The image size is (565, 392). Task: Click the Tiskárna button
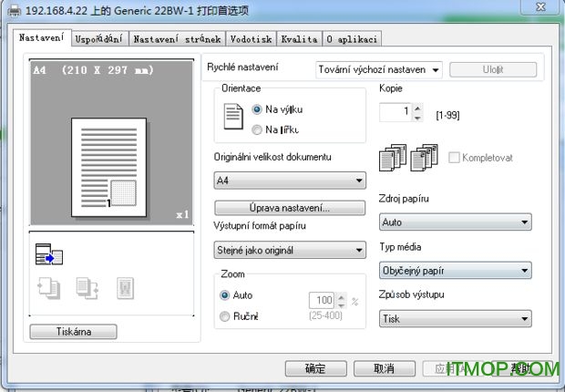tap(73, 332)
